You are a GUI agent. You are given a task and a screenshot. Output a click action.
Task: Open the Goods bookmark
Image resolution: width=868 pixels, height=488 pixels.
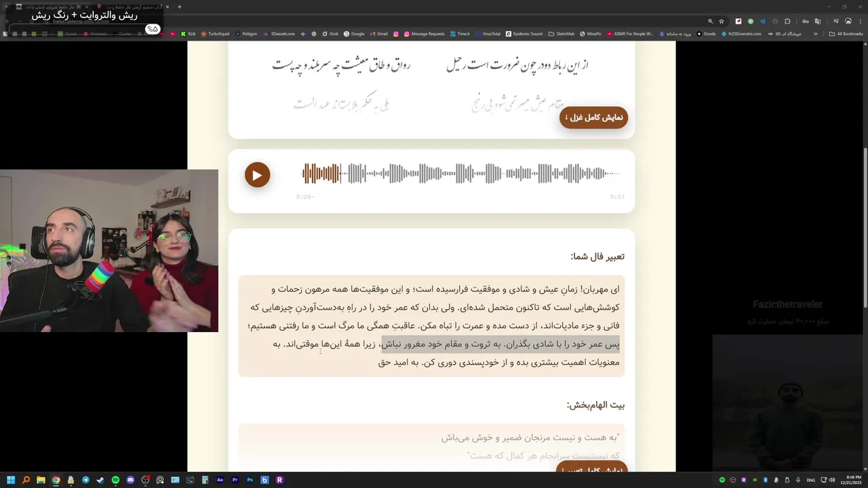point(706,33)
